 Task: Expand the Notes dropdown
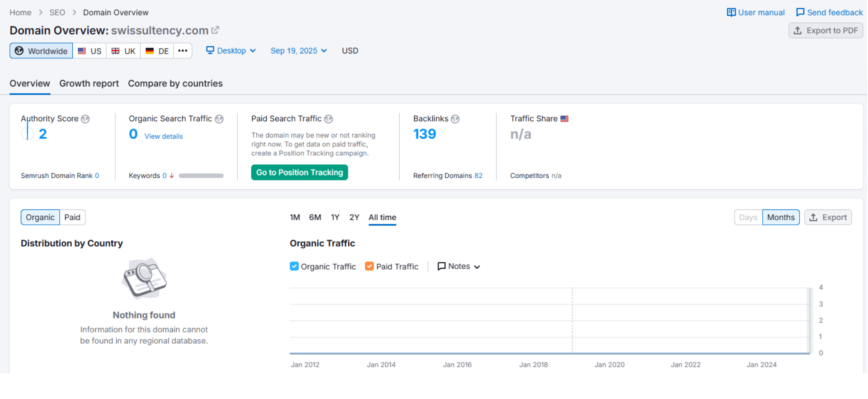click(459, 266)
